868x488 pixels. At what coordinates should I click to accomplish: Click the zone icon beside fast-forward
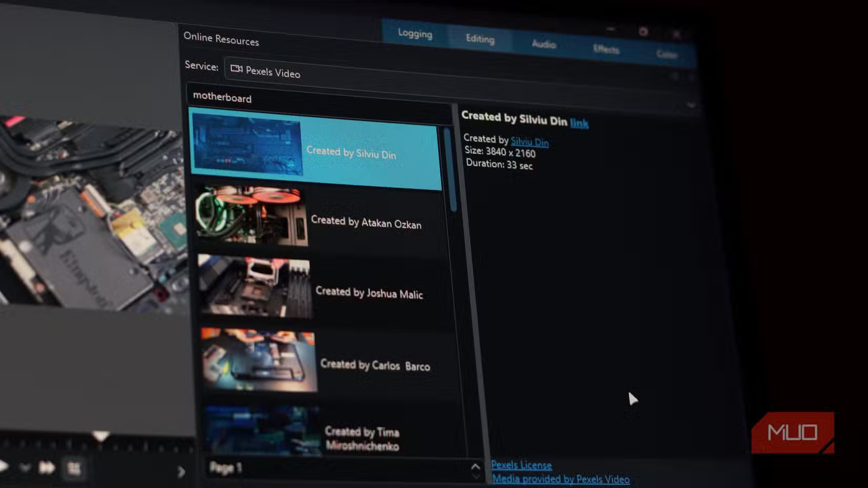point(74,468)
